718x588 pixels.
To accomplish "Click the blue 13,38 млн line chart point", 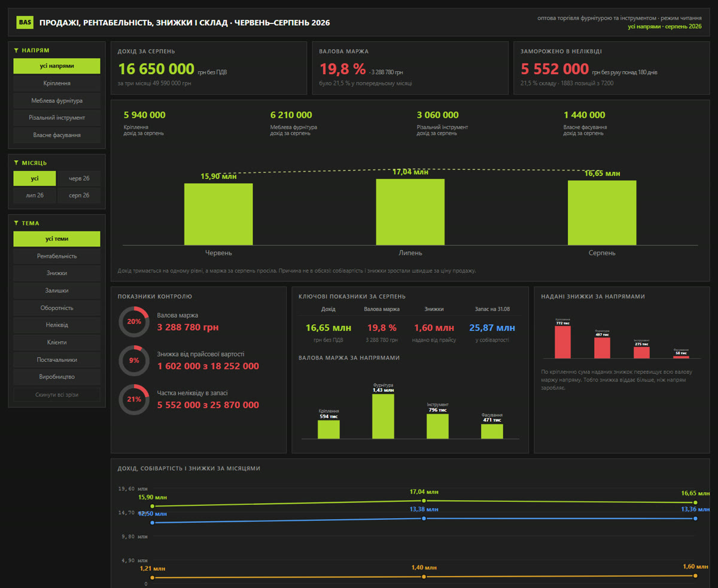I will (x=424, y=519).
